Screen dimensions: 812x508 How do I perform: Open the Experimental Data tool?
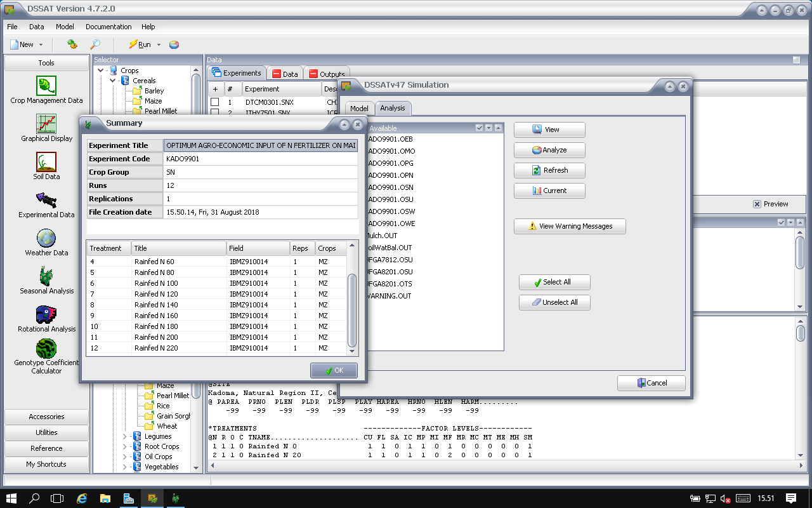(x=46, y=201)
